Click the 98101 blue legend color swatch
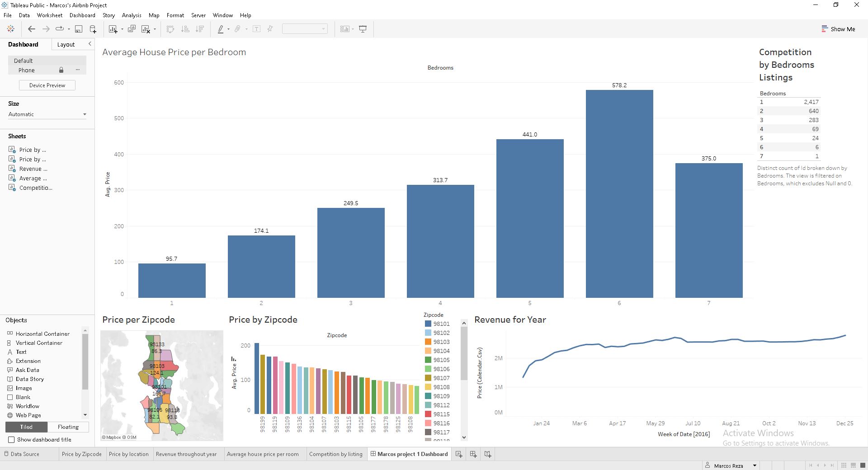Screen dimensions: 868x470 tap(428, 324)
